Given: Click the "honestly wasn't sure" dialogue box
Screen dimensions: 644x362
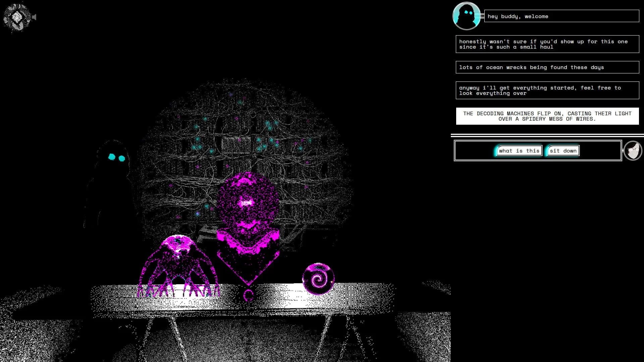Looking at the screenshot, I should point(547,44).
